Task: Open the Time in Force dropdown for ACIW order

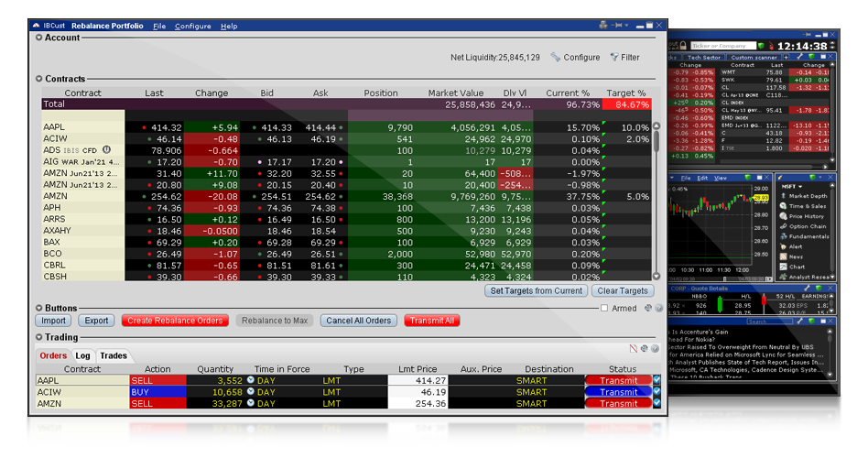Action: coord(251,391)
